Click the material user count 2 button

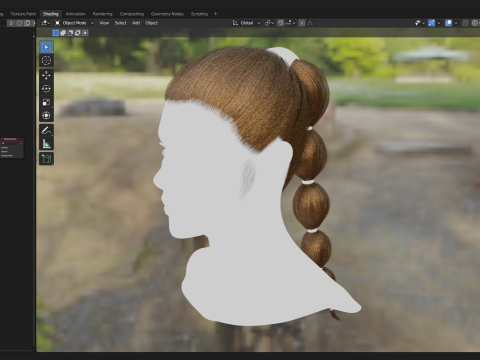(x=11, y=23)
